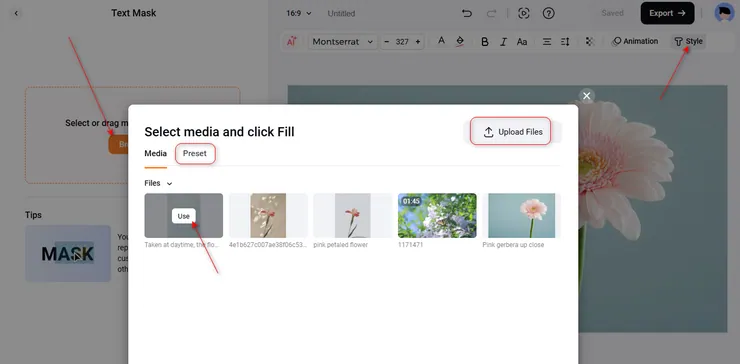Screen dimensions: 740x364
Task: Edit the font size value 327
Action: [x=402, y=42]
